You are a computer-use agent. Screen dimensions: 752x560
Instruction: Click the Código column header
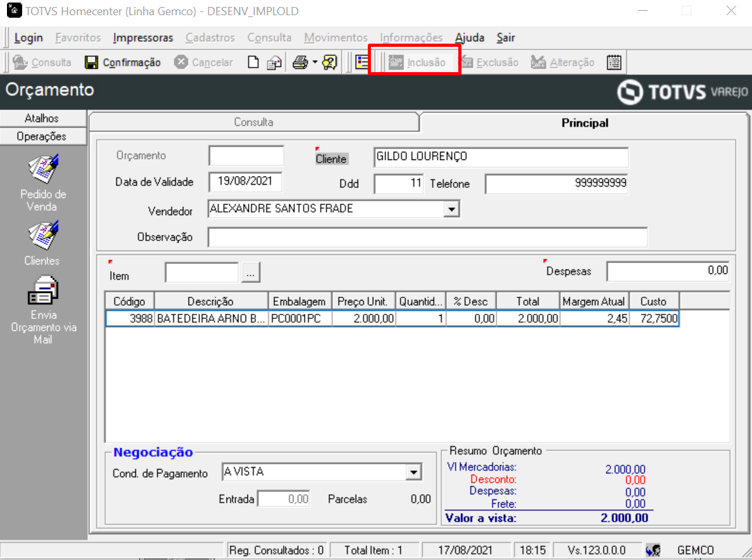click(x=130, y=301)
